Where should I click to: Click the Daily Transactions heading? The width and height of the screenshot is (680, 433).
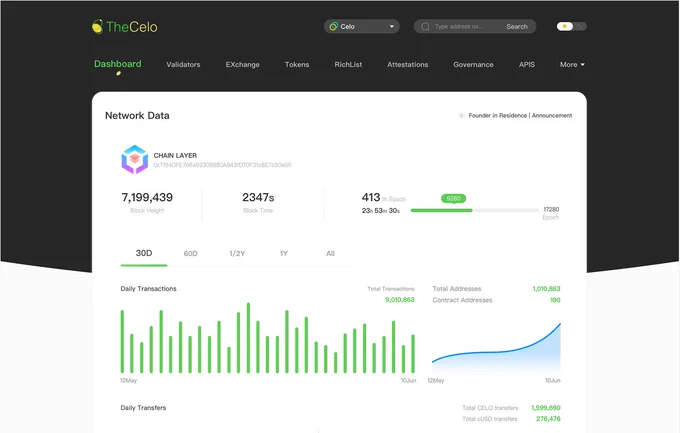pyautogui.click(x=148, y=289)
